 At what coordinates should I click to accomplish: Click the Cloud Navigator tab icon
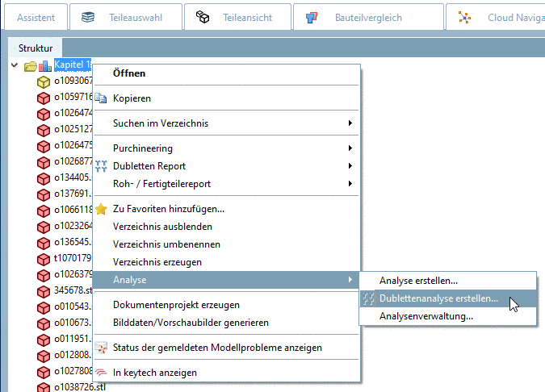(x=464, y=17)
